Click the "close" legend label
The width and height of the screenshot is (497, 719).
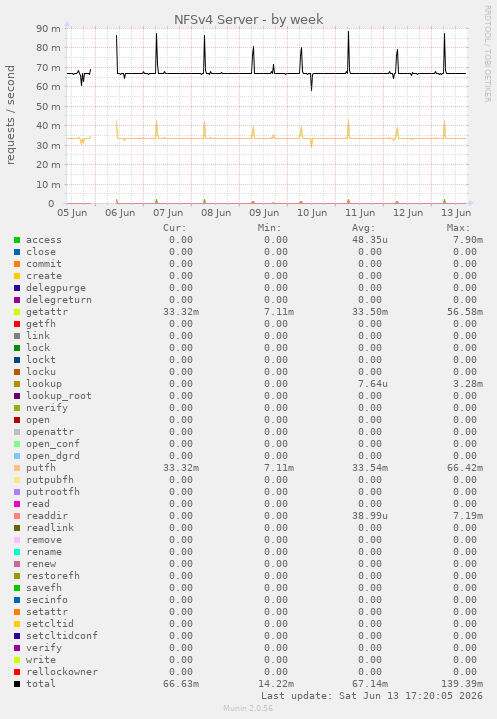(x=41, y=252)
